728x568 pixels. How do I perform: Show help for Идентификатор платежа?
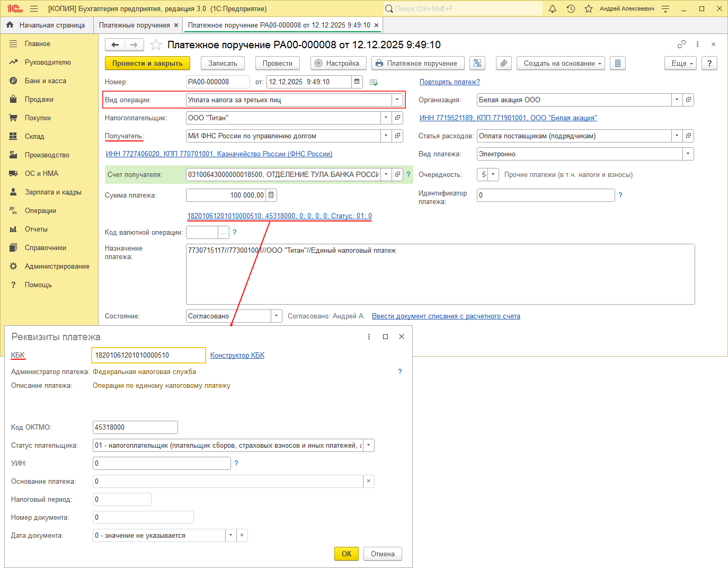click(x=620, y=195)
